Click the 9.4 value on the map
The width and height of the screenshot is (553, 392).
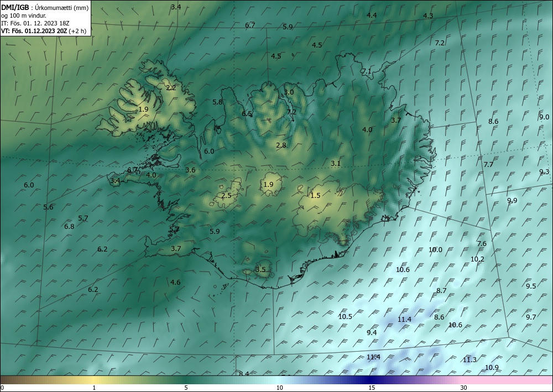coord(372,332)
